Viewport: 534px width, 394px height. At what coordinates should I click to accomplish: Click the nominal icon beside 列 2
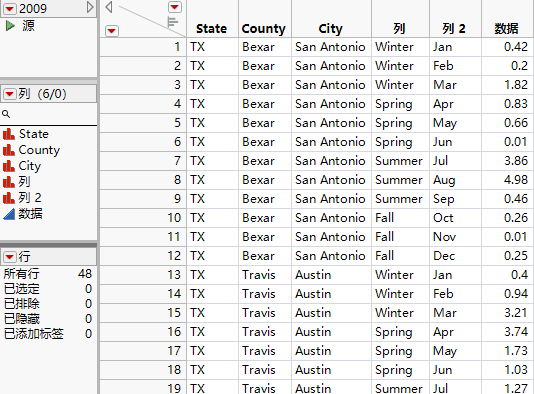pos(9,198)
